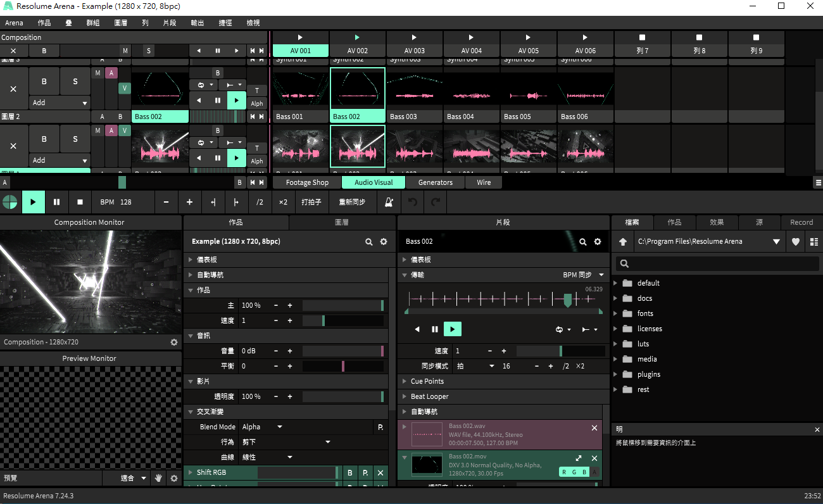
Task: Click the redo arrow icon
Action: tap(436, 203)
